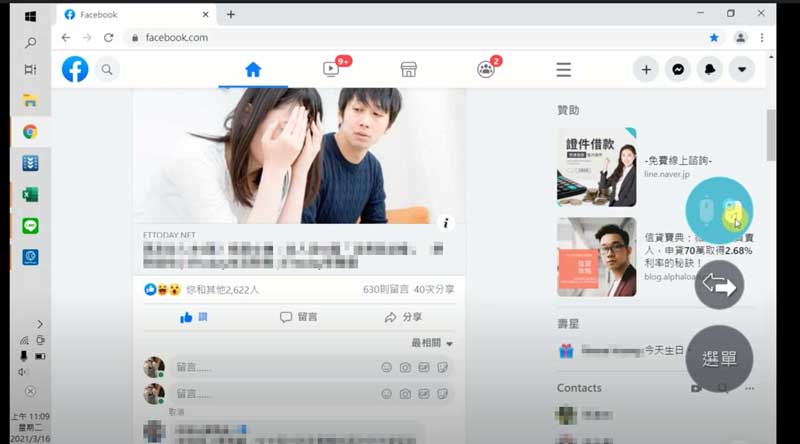Open the Marketplace tab
Image resolution: width=800 pixels, height=444 pixels.
point(409,69)
